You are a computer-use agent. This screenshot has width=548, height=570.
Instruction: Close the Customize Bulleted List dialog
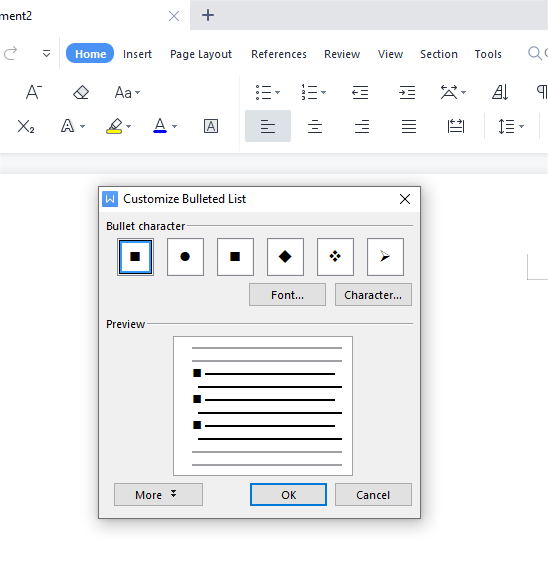405,199
